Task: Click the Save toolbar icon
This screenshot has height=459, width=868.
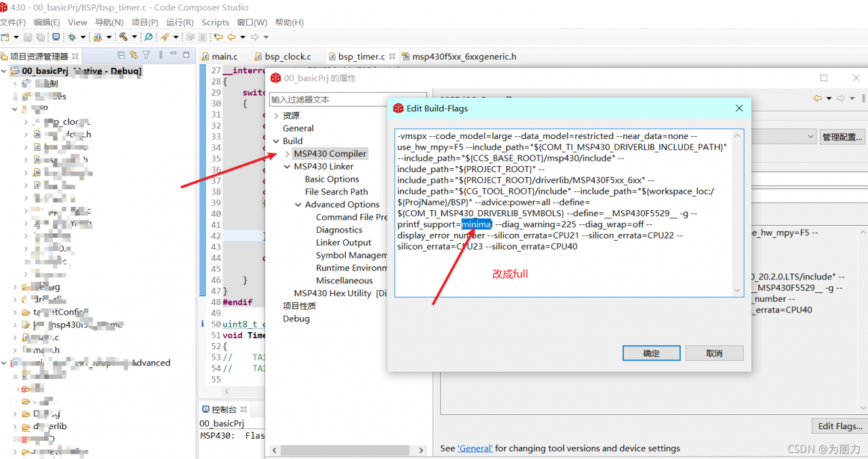Action: (28, 37)
